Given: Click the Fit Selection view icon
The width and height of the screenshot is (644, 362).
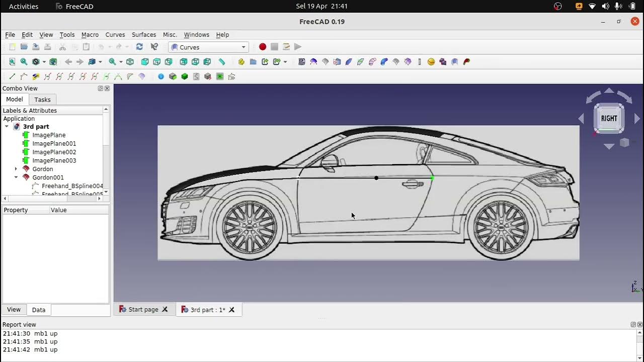Looking at the screenshot, I should [24, 62].
